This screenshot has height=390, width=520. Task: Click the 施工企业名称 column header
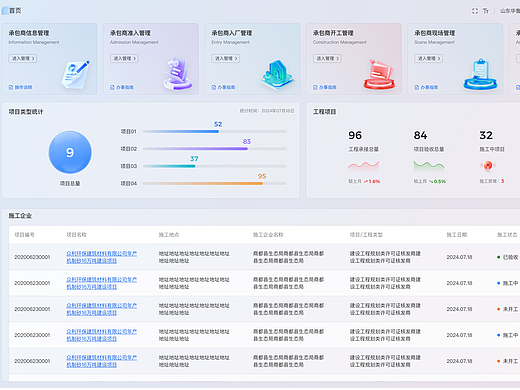click(268, 235)
